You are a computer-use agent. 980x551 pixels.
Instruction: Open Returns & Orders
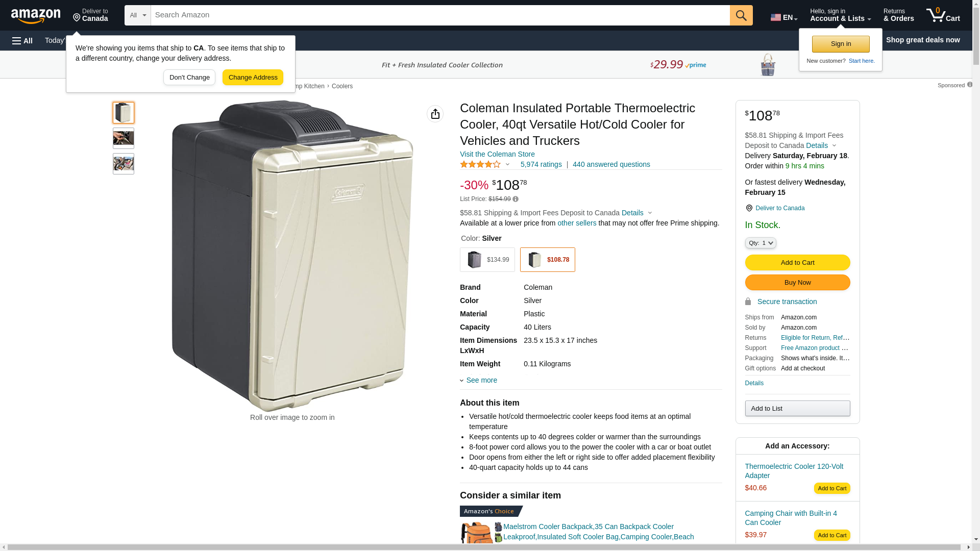[898, 15]
